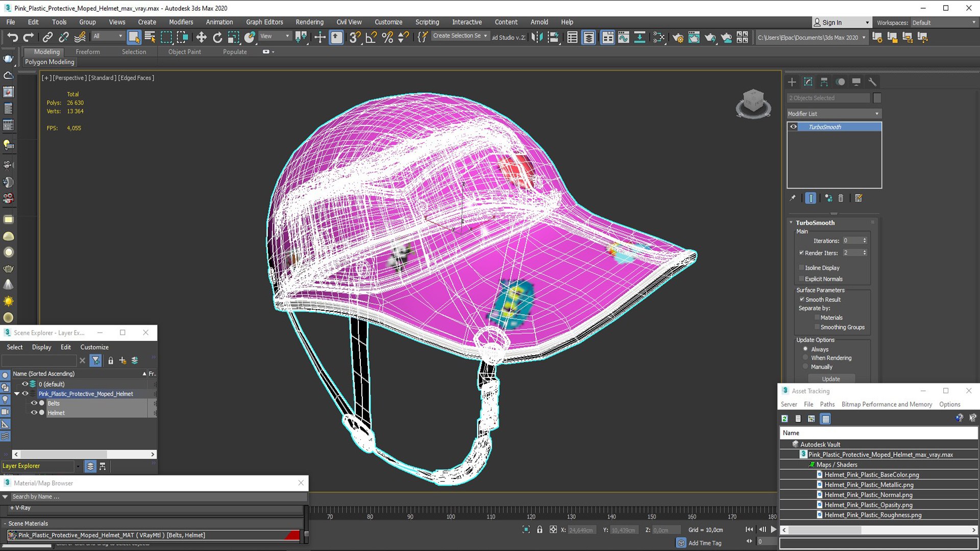Enable Separate by Materials checkbox
Image resolution: width=980 pixels, height=551 pixels.
[817, 317]
